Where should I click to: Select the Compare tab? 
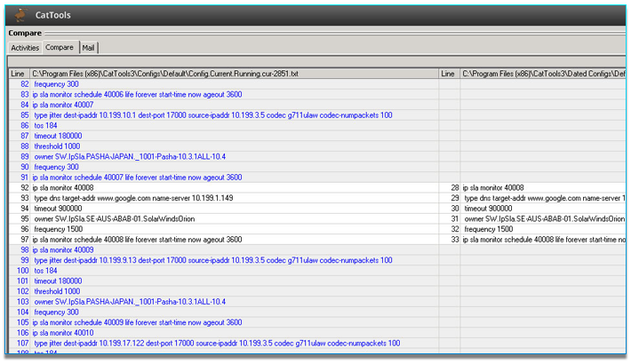coord(60,48)
